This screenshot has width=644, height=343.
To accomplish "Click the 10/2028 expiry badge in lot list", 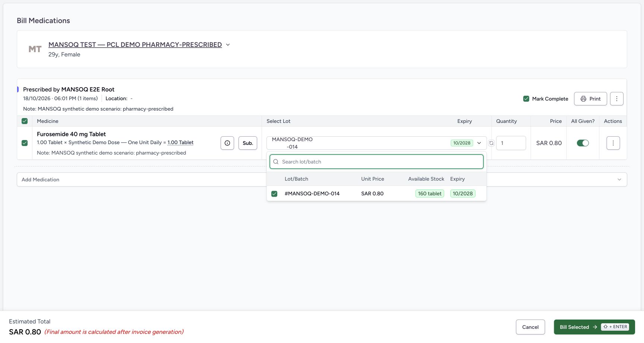I will coord(463,194).
